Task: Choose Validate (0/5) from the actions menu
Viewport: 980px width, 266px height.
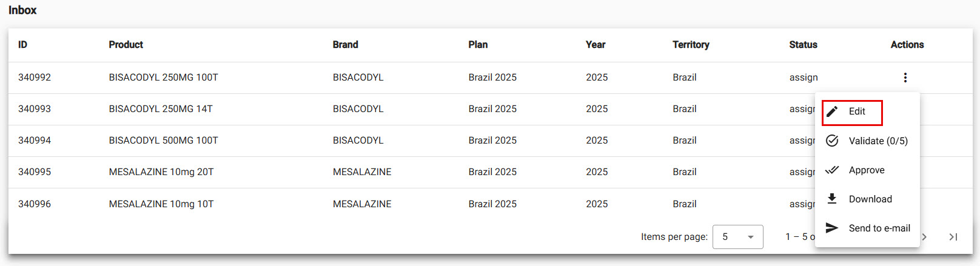Action: click(867, 141)
